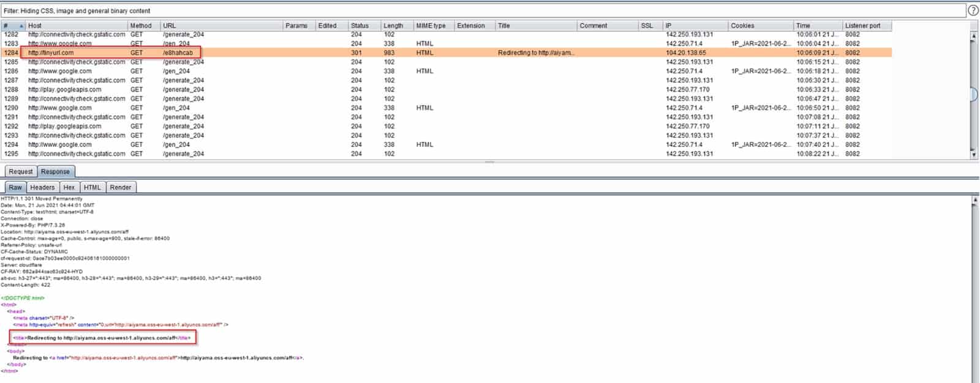Switch to the Request tab
The image size is (980, 383).
tap(21, 172)
